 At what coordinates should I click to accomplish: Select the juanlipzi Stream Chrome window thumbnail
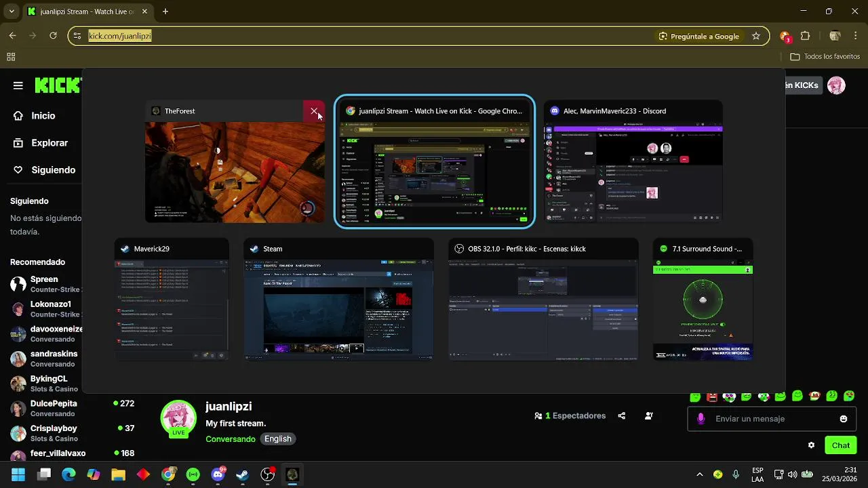[x=435, y=161]
